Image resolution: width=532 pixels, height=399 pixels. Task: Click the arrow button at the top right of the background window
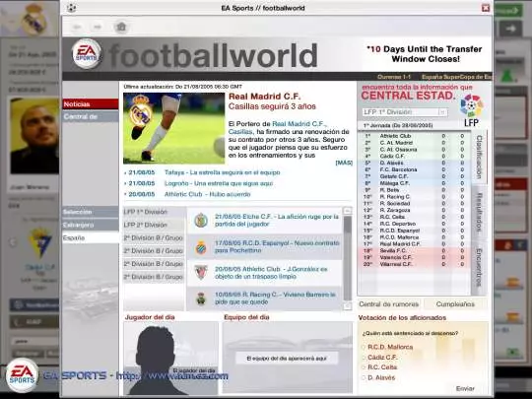click(x=510, y=29)
